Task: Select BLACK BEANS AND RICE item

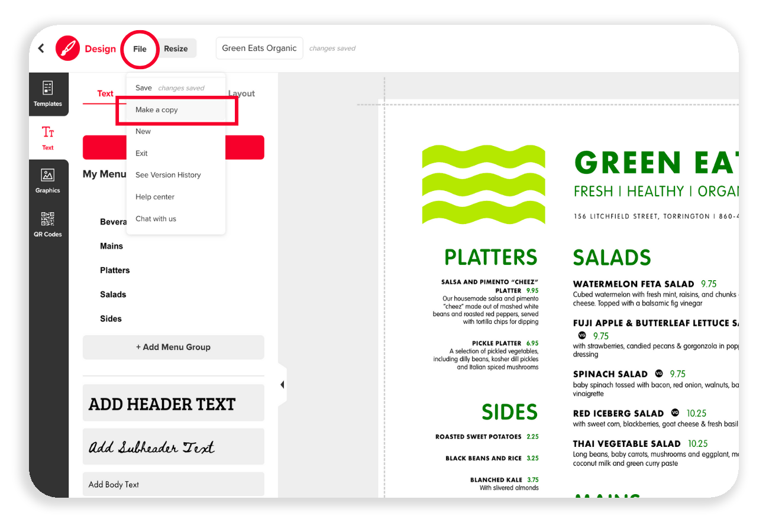Action: pos(483,458)
